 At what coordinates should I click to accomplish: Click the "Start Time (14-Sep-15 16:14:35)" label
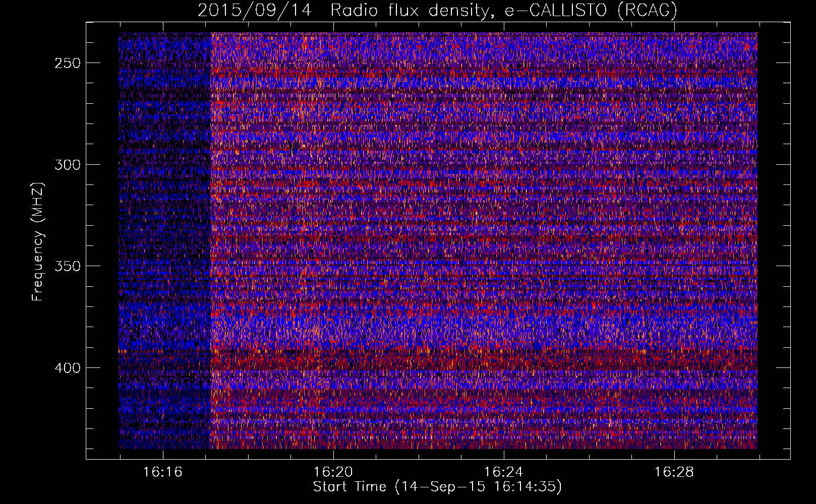[437, 487]
